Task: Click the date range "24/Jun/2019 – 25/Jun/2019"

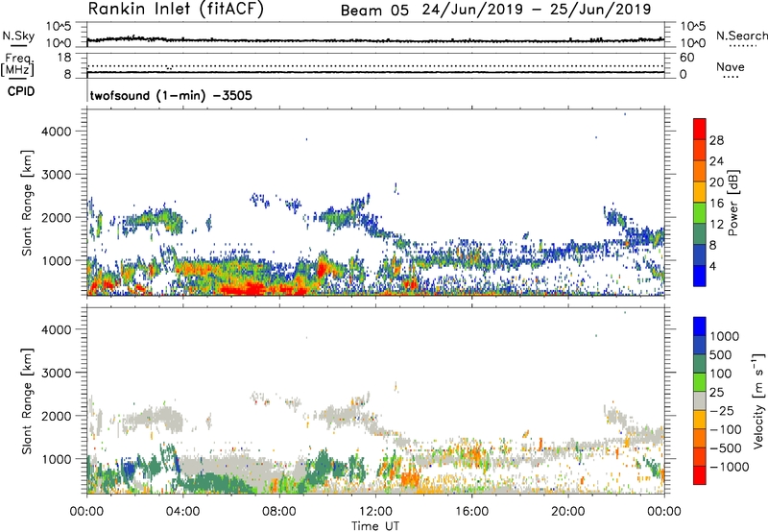Action: (x=537, y=10)
